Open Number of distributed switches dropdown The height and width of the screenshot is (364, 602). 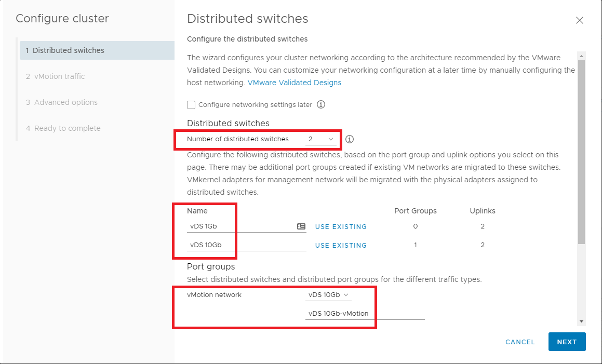click(x=320, y=139)
